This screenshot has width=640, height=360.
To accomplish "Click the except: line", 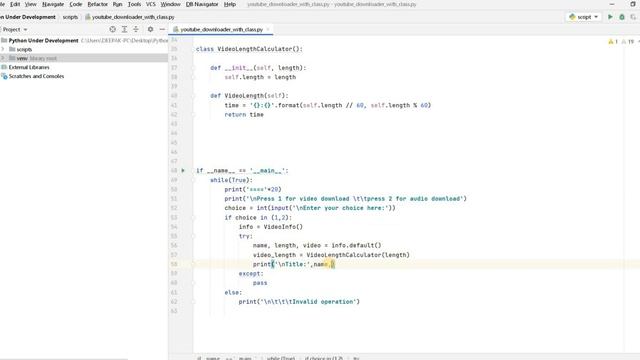I will coord(251,273).
